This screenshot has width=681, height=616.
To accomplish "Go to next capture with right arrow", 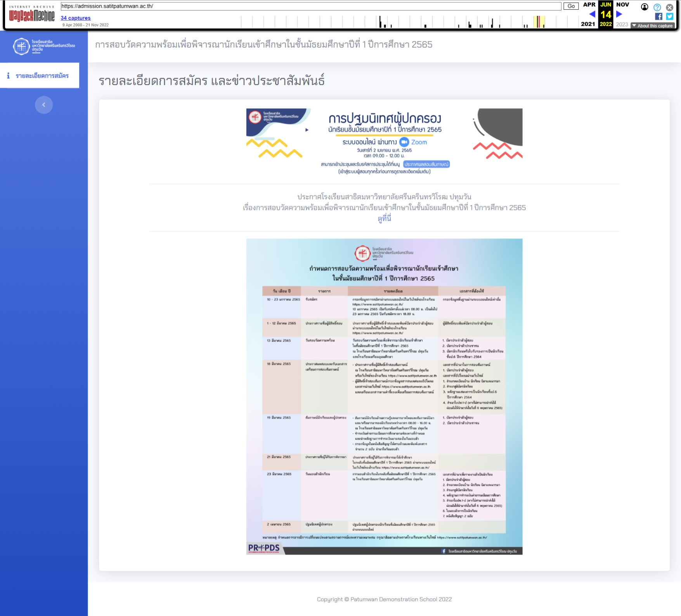I will pyautogui.click(x=619, y=14).
